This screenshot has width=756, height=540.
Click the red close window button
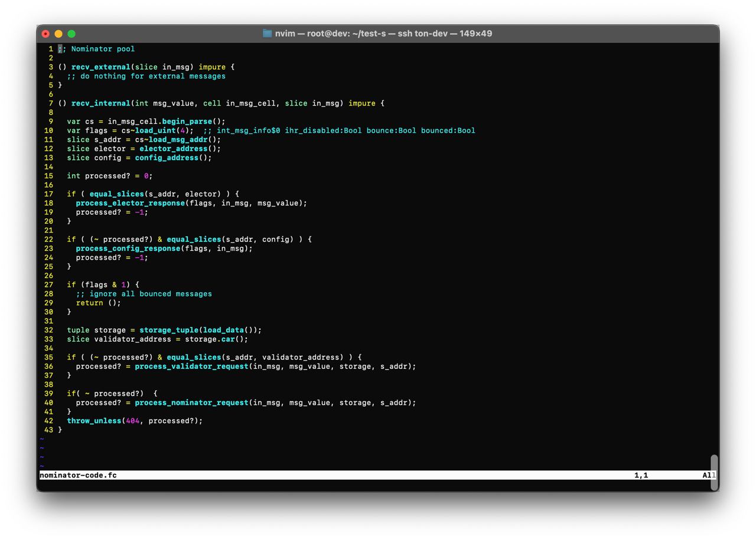45,34
